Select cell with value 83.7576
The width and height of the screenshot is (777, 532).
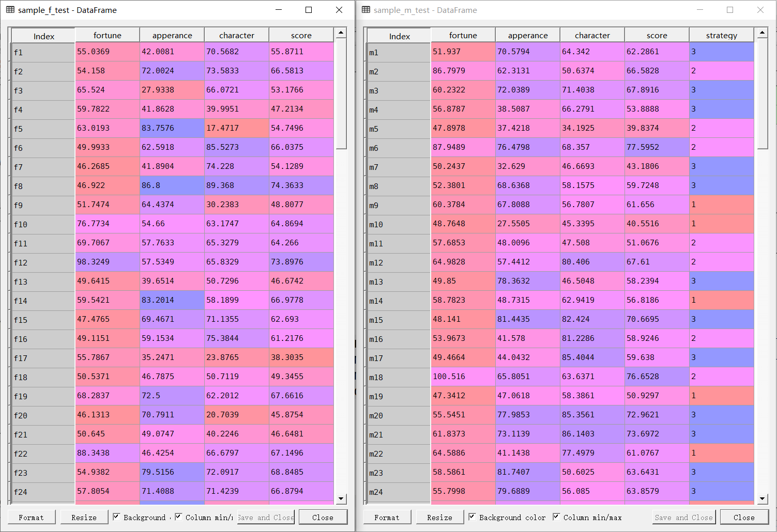coord(172,128)
